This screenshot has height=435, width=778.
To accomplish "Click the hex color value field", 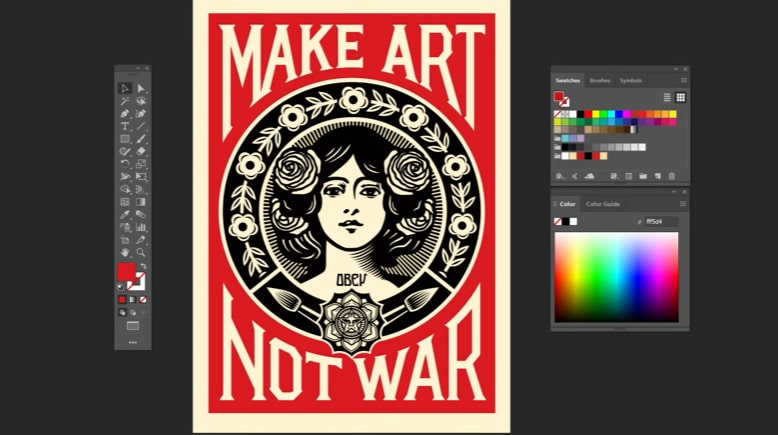I will tap(661, 222).
